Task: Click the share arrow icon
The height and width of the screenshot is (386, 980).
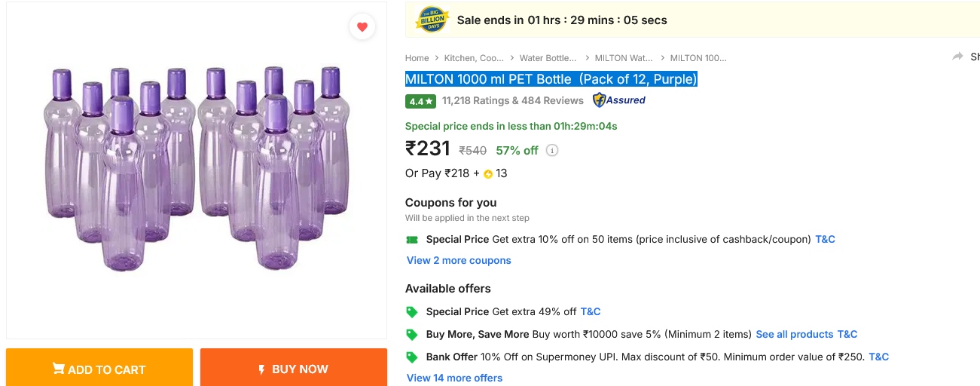Action: click(x=957, y=57)
